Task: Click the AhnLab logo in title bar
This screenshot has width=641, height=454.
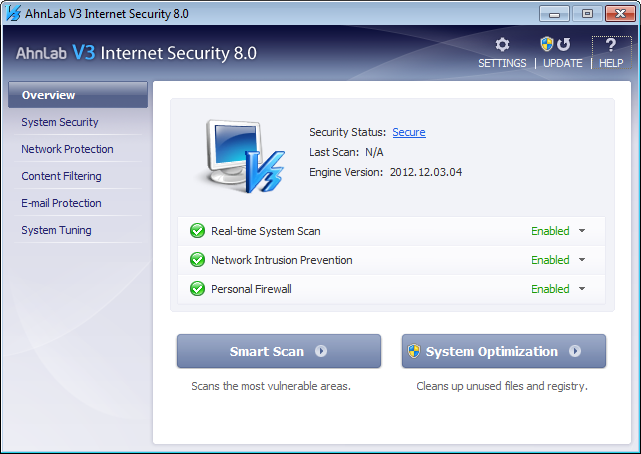Action: click(13, 14)
